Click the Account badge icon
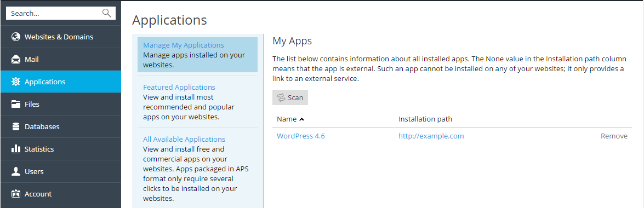This screenshot has width=644, height=208. click(16, 194)
